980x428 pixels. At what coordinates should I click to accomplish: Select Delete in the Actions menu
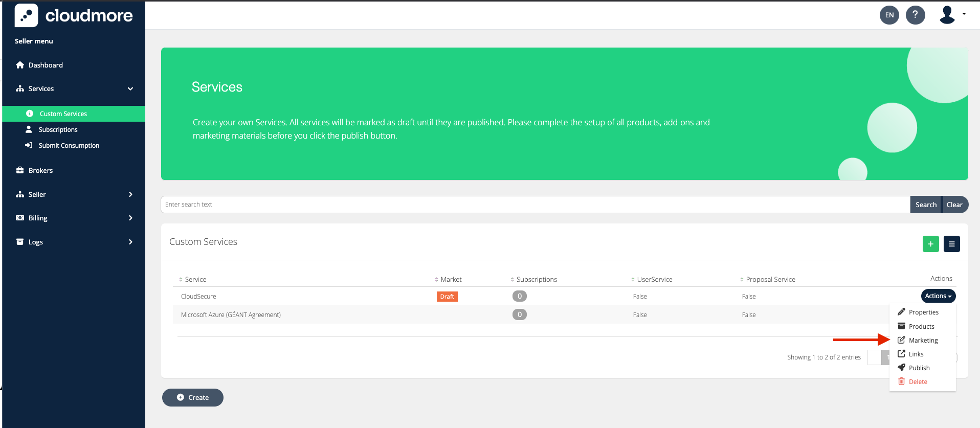(x=918, y=381)
